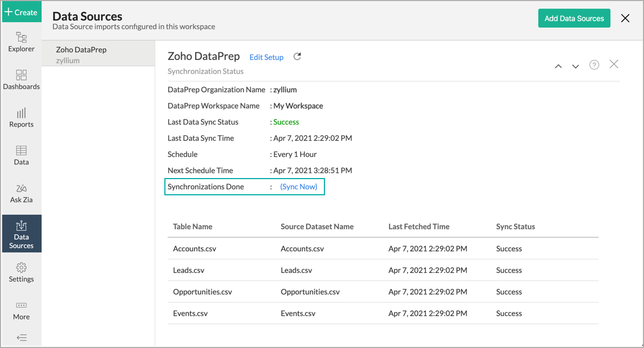The image size is (644, 348).
Task: Click the Next Schedule Time value
Action: [313, 170]
